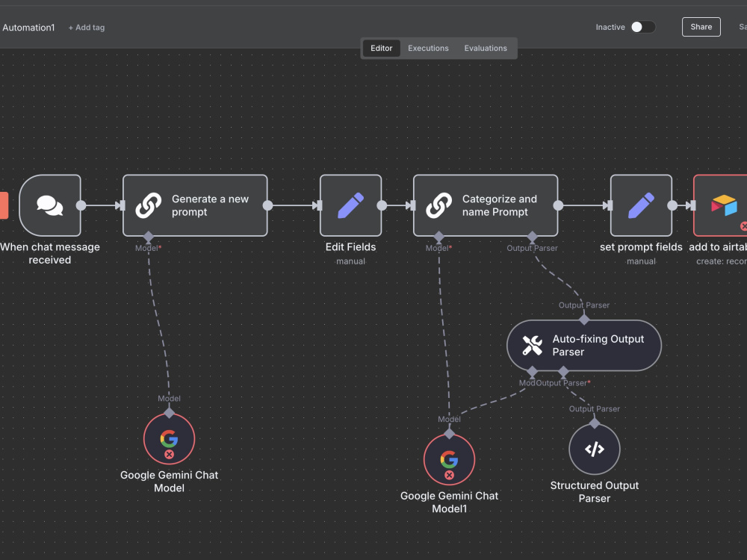The height and width of the screenshot is (560, 747).
Task: Click the Model connector under Auto-fixing Output Parser
Action: pyautogui.click(x=532, y=371)
